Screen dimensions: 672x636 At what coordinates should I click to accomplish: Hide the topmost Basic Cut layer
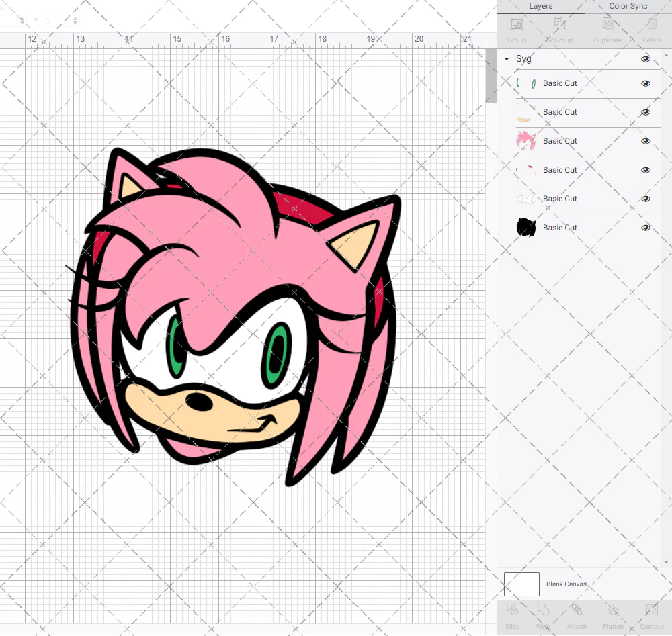click(646, 83)
